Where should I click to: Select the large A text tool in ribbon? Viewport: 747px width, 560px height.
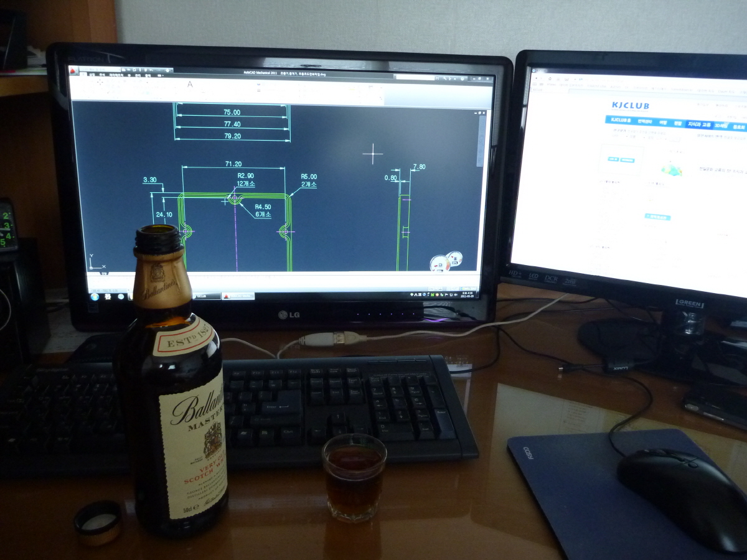pos(190,84)
